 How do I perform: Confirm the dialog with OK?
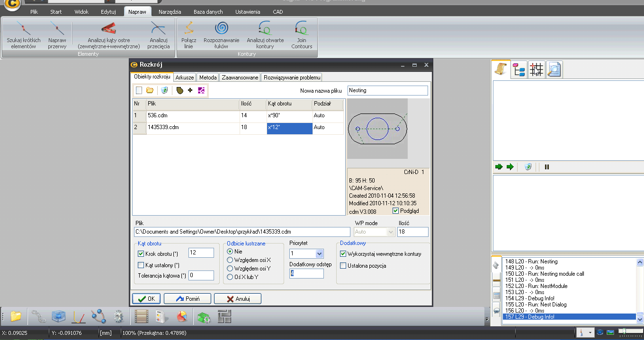pyautogui.click(x=146, y=299)
